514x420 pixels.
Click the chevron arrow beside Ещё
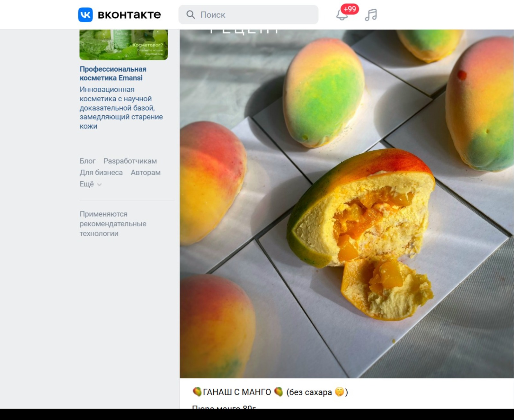point(100,184)
